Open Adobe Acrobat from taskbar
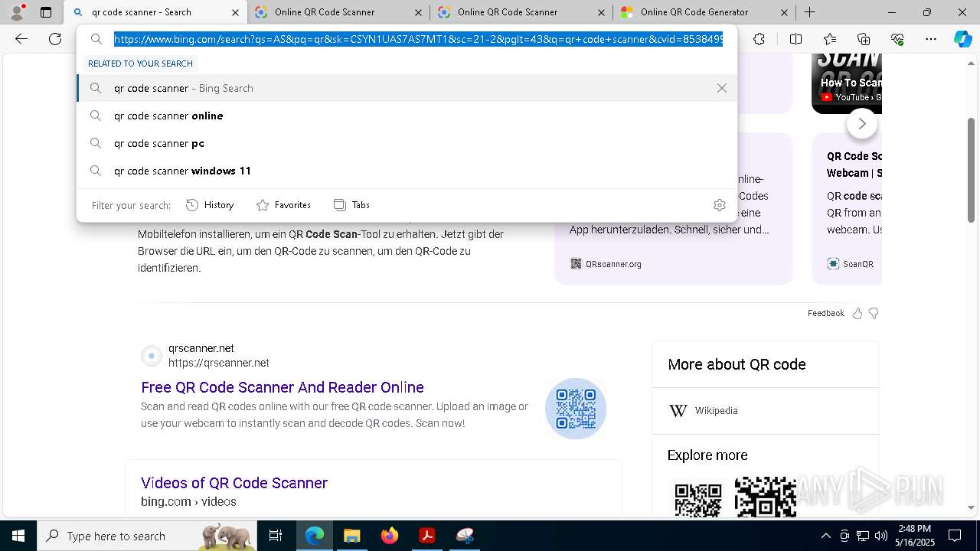 tap(426, 536)
